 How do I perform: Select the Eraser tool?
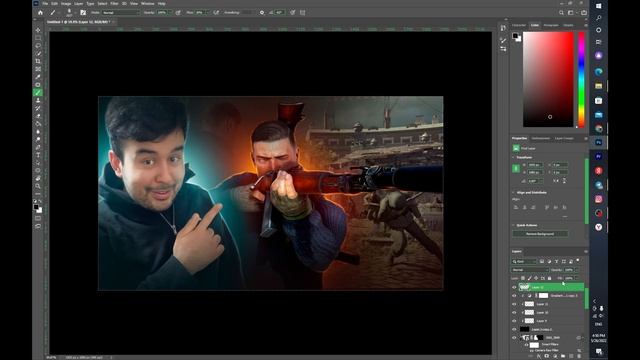click(x=38, y=116)
